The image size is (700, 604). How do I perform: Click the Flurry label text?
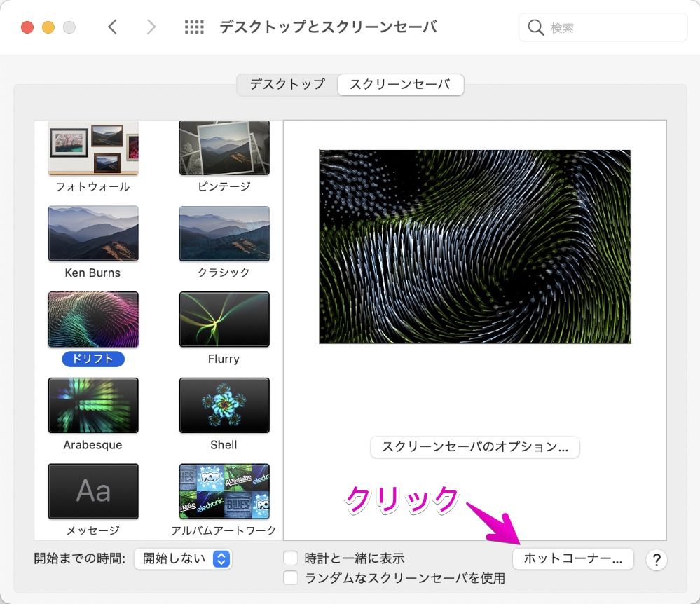tap(224, 359)
